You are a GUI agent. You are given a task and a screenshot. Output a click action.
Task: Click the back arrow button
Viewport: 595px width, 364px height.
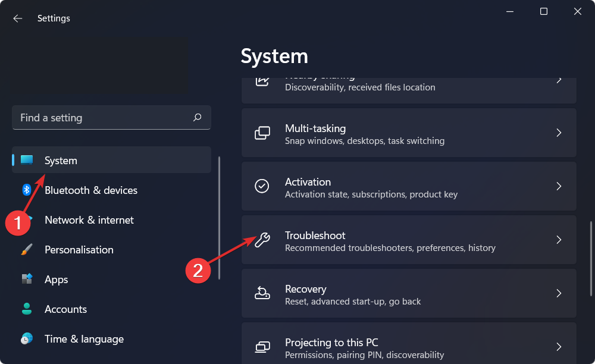[x=17, y=18]
